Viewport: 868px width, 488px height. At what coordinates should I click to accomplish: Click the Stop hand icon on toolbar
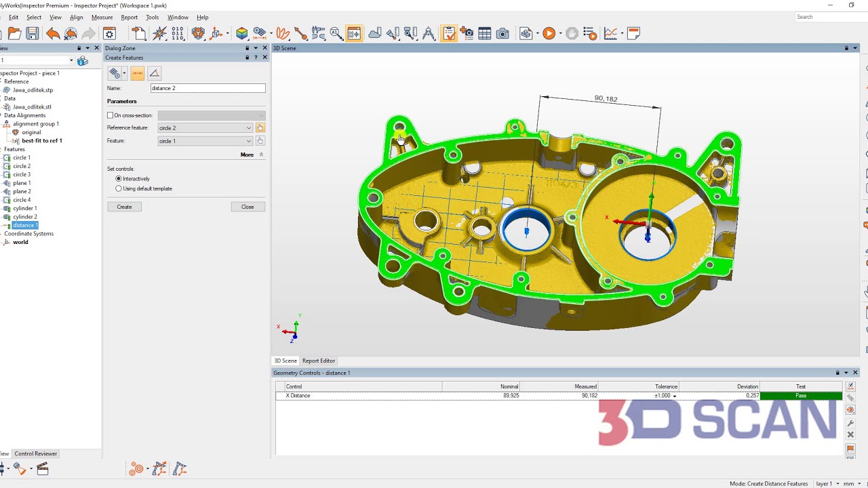[572, 33]
